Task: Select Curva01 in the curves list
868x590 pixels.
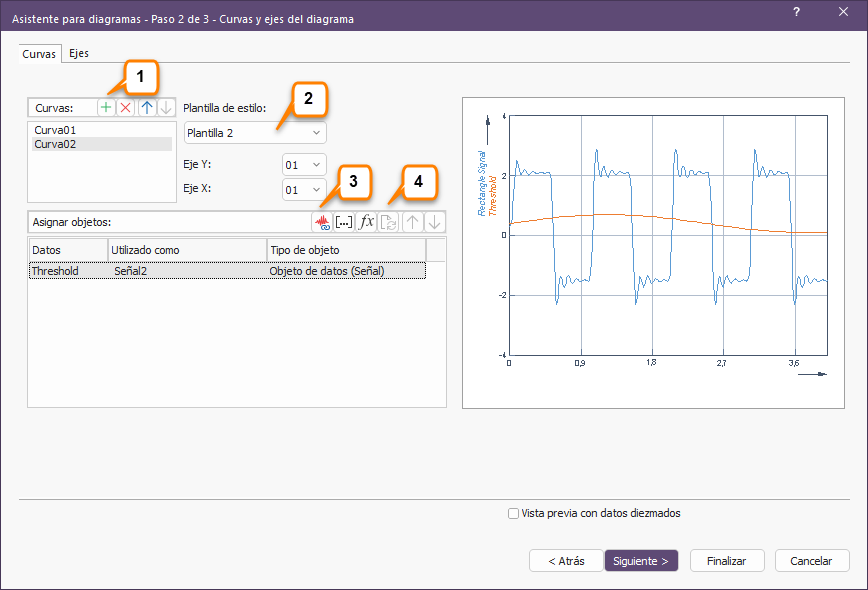Action: coord(55,130)
